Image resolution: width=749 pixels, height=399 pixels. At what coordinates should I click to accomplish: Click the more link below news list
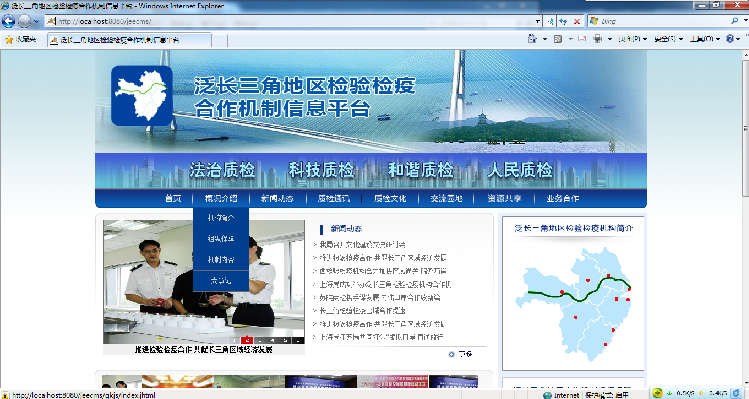coord(460,354)
